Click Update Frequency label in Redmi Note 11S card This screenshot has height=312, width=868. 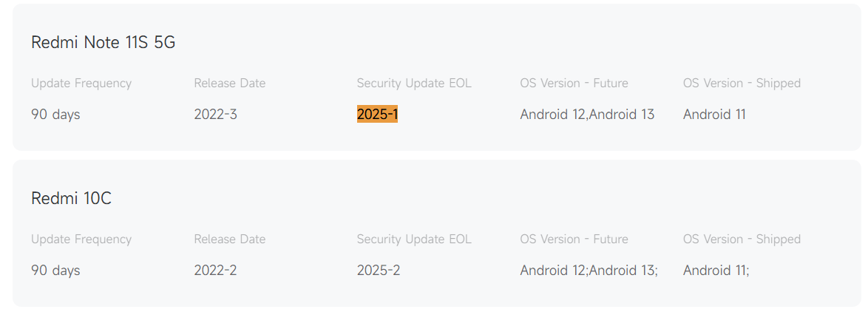(81, 84)
